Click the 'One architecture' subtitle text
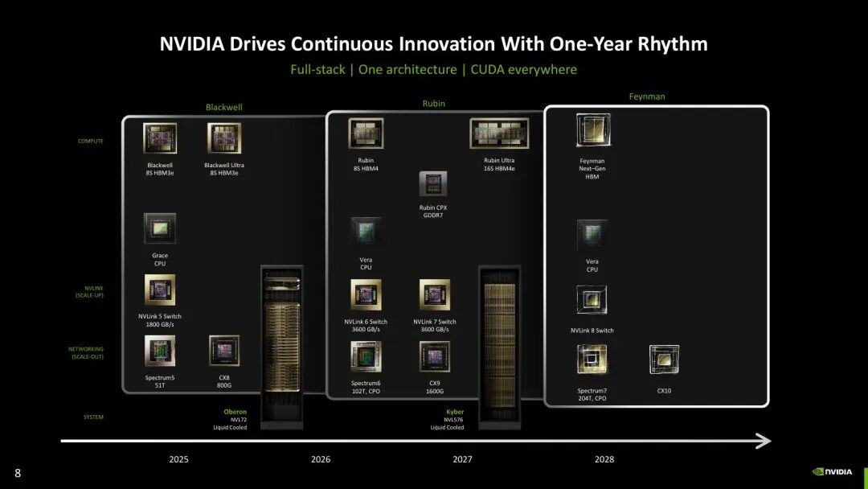The image size is (868, 489). pyautogui.click(x=408, y=70)
